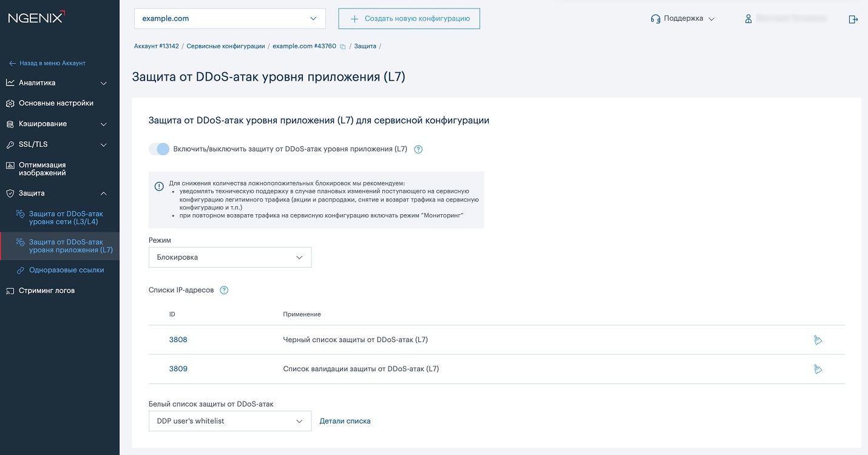Copy example.com #43760 configuration ID icon
The height and width of the screenshot is (455, 868).
point(342,47)
